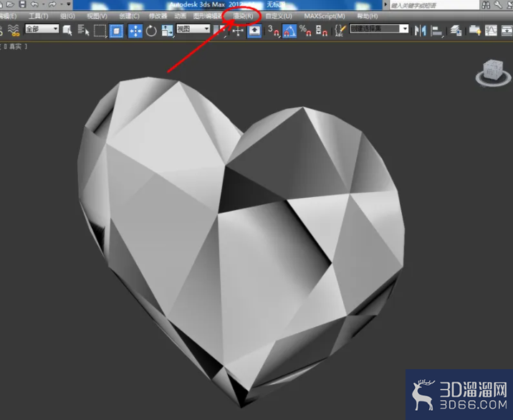
Task: Open Edit Named Selection Sets
Action: pos(340,31)
